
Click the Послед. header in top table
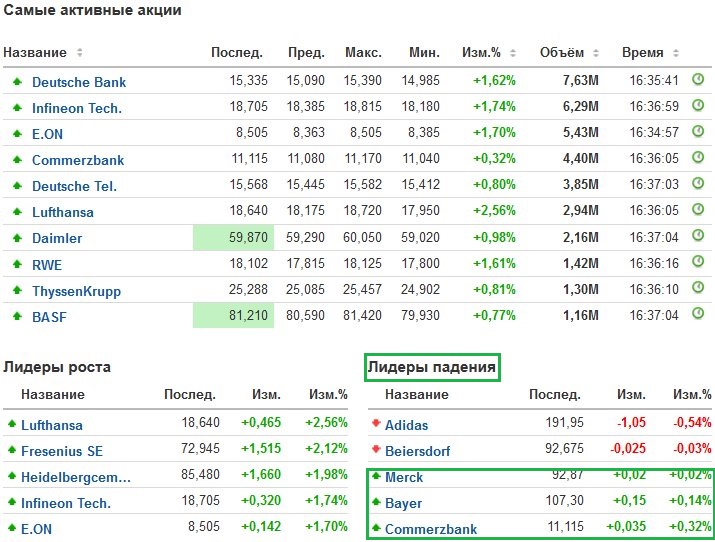[x=236, y=53]
